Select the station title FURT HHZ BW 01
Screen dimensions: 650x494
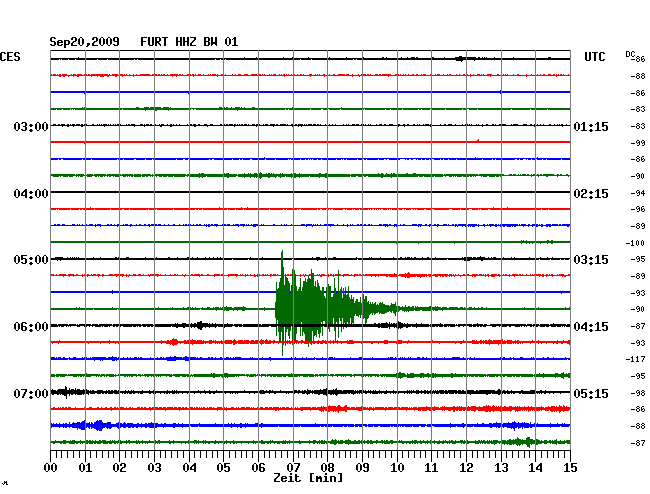click(189, 42)
